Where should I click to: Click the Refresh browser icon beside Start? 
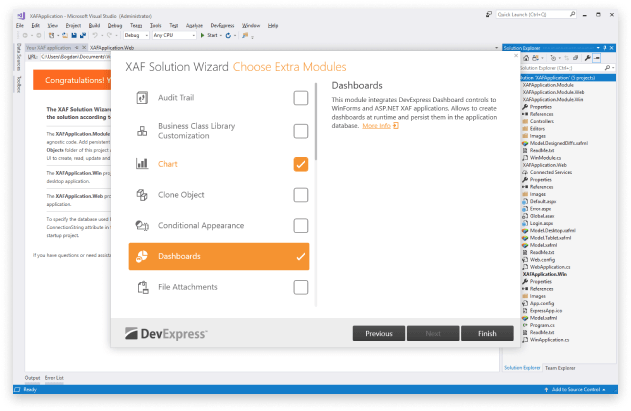228,35
